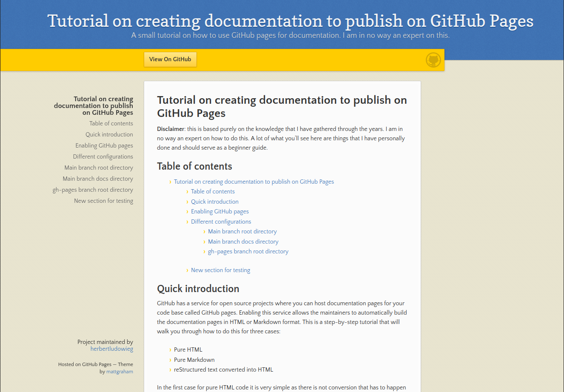This screenshot has width=564, height=392.
Task: Follow contents list link Table of contents
Action: coord(213,191)
